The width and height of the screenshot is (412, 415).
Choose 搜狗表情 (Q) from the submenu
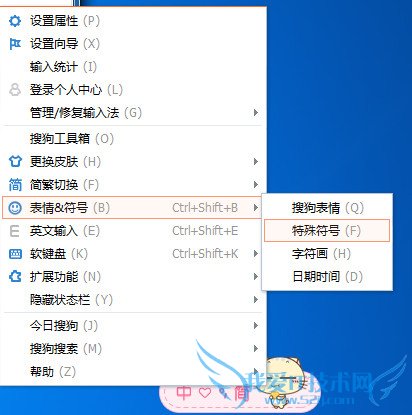coord(327,208)
